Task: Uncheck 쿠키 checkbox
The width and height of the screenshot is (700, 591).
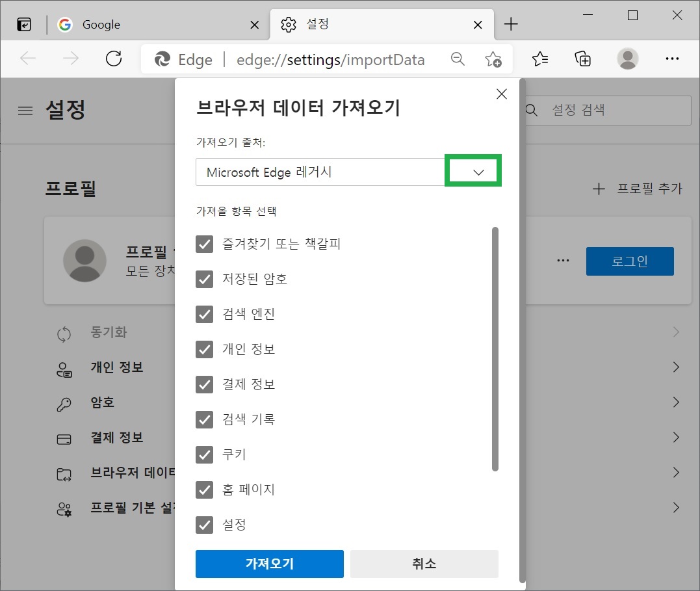Action: tap(205, 454)
